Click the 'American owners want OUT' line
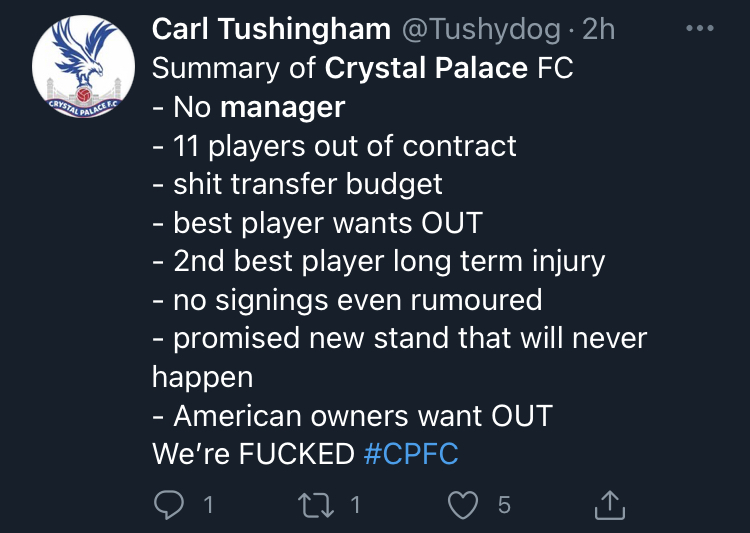The height and width of the screenshot is (533, 750). click(353, 415)
